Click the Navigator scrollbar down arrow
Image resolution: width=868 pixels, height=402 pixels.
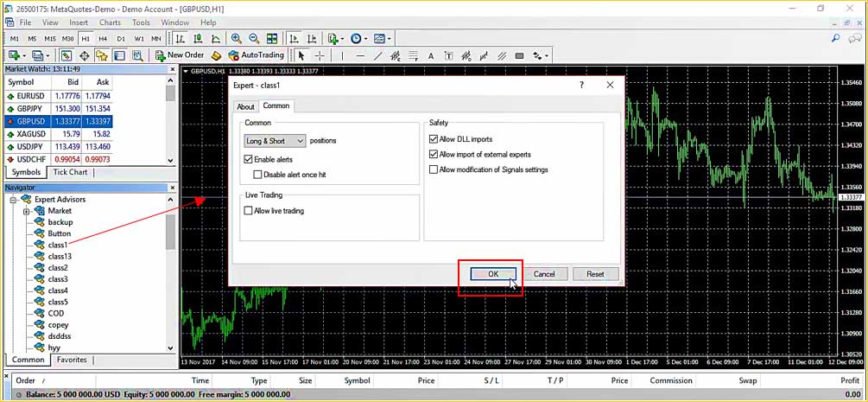click(x=170, y=348)
